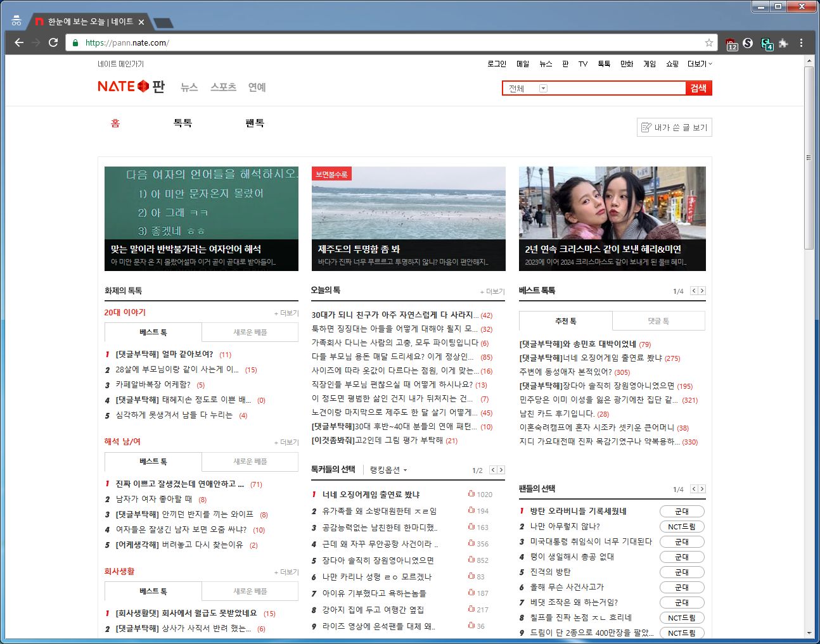Open thumbnail 맞는 말이라 반박불가라는 여자언어 해석
Screen dimensions: 820x644
(202, 218)
